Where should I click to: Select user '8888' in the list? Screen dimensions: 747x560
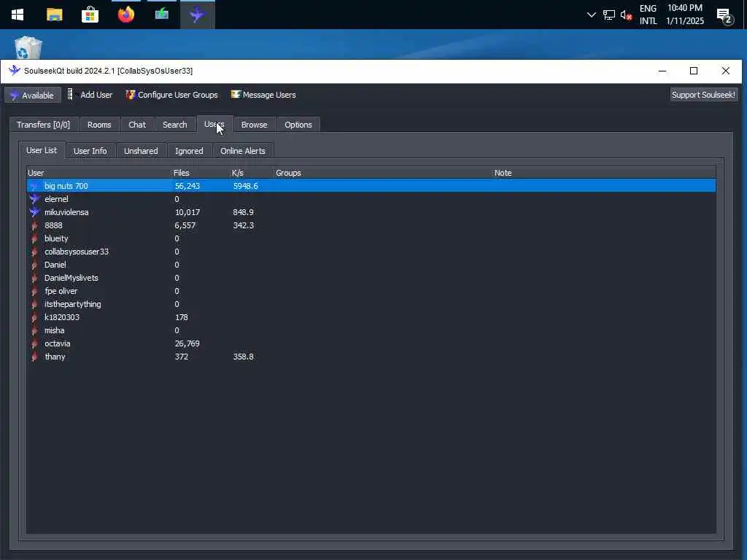coord(371,225)
